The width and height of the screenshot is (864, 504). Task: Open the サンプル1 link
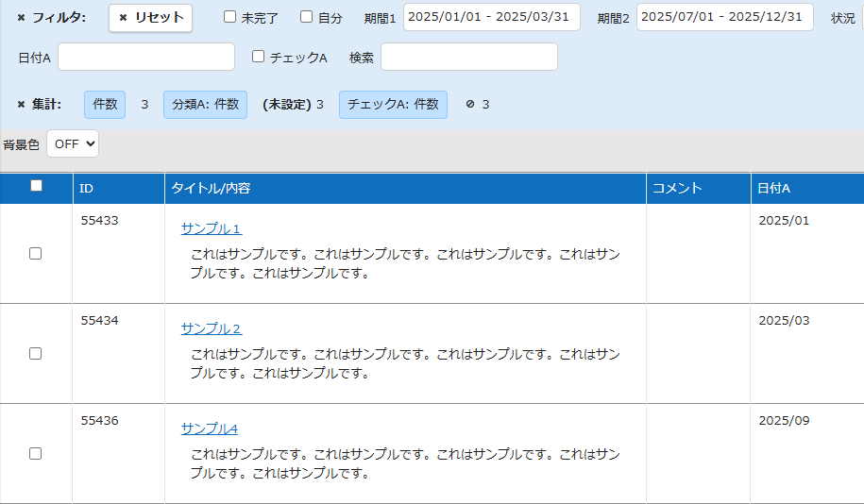coord(211,228)
